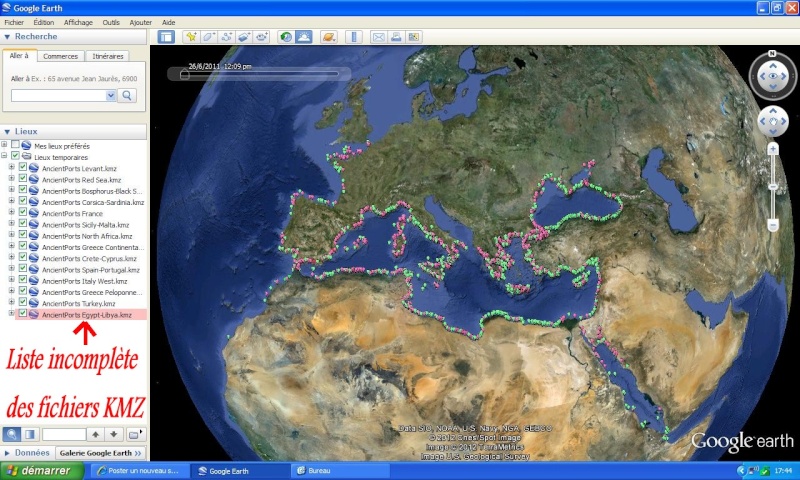Screen dimensions: 800x480
Task: Uncheck AncientPorts North Africa.kmz checkbox
Action: click(22, 235)
